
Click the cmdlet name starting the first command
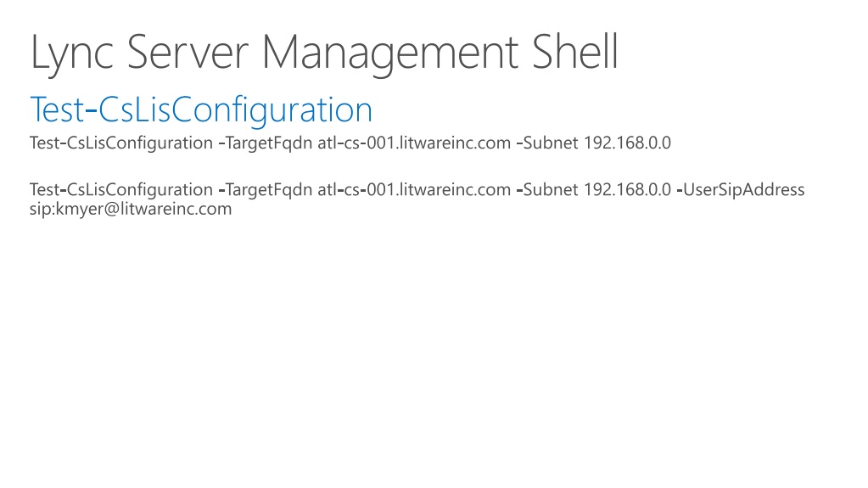(x=121, y=143)
